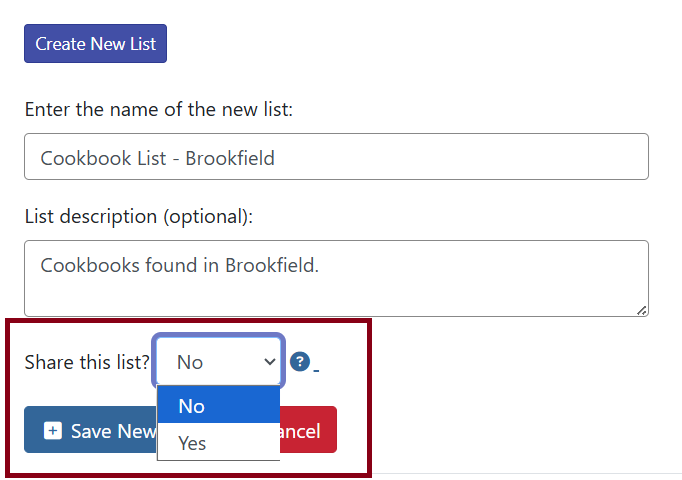682x480 pixels.
Task: Click the Save New List button
Action: [91, 430]
